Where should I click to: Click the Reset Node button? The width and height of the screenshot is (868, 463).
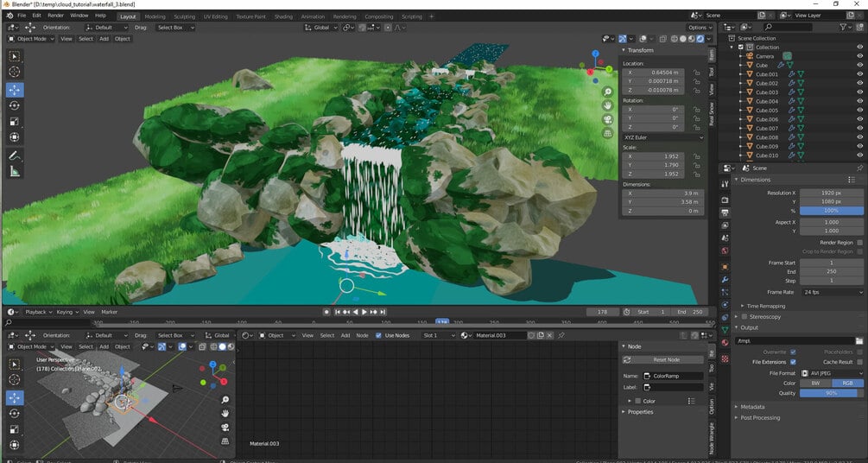666,359
